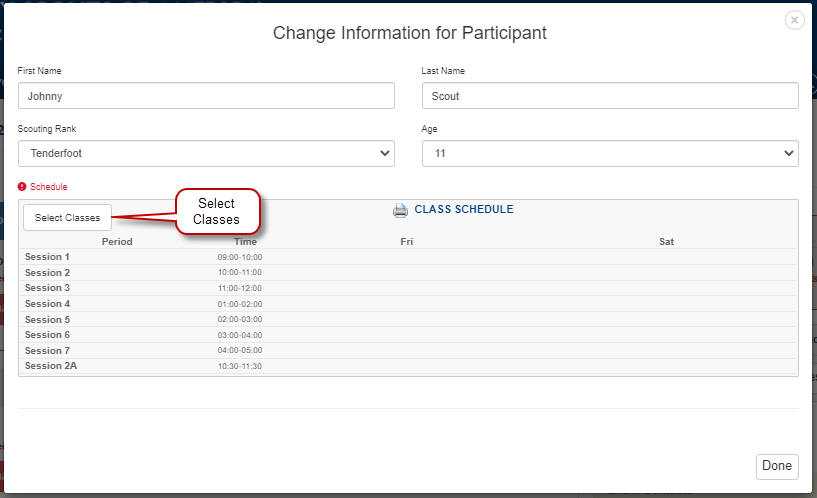Select the Session 6 row
Viewport: 817px width, 498px height.
point(47,335)
